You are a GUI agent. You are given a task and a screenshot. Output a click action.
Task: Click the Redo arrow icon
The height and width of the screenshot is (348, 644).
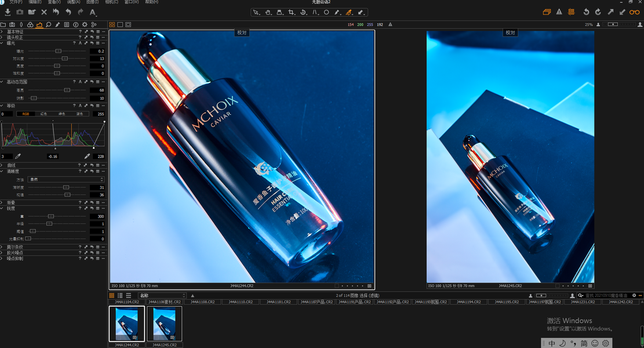(81, 12)
